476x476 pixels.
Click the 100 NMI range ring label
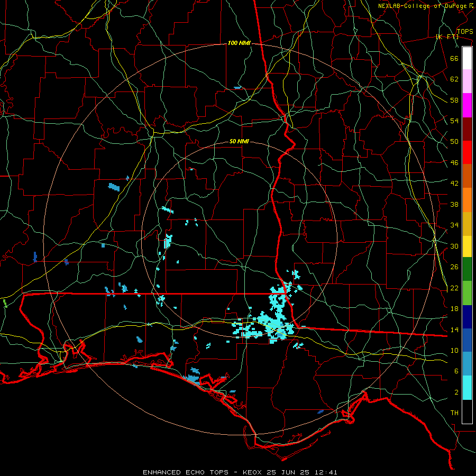[239, 43]
